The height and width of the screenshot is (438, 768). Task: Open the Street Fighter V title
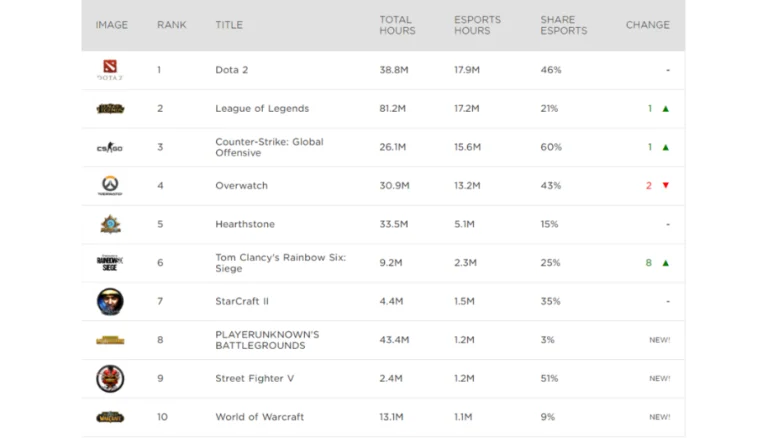255,378
